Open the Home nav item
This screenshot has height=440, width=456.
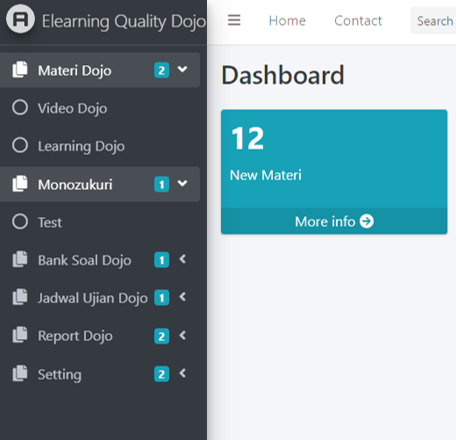click(x=287, y=21)
